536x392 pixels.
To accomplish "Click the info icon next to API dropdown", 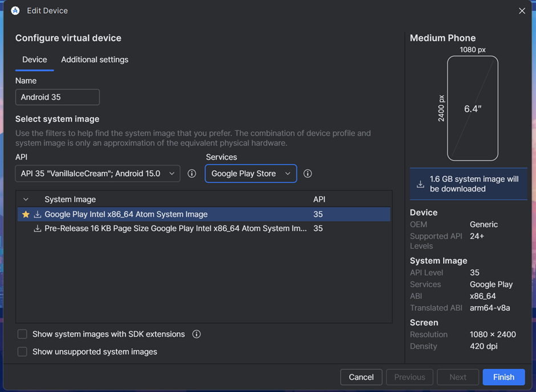I will pos(192,173).
